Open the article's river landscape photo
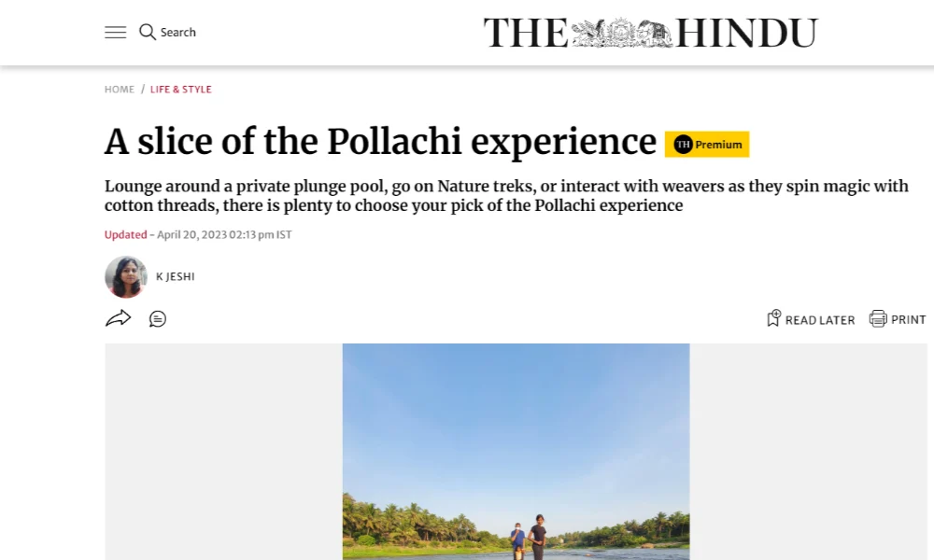 tap(516, 452)
